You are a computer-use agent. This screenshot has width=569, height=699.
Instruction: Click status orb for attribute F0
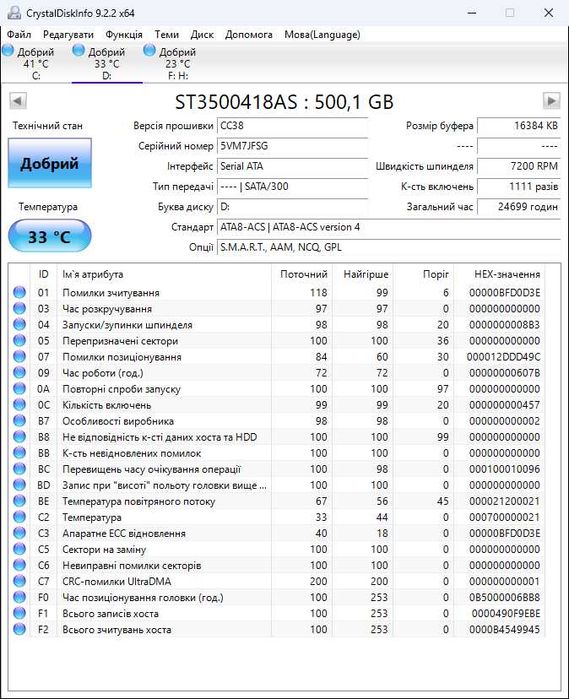[x=19, y=597]
